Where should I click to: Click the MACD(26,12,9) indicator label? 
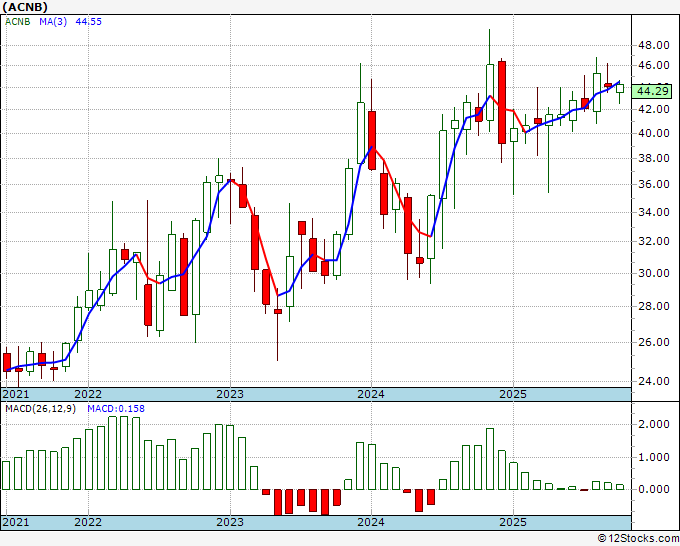[x=40, y=409]
